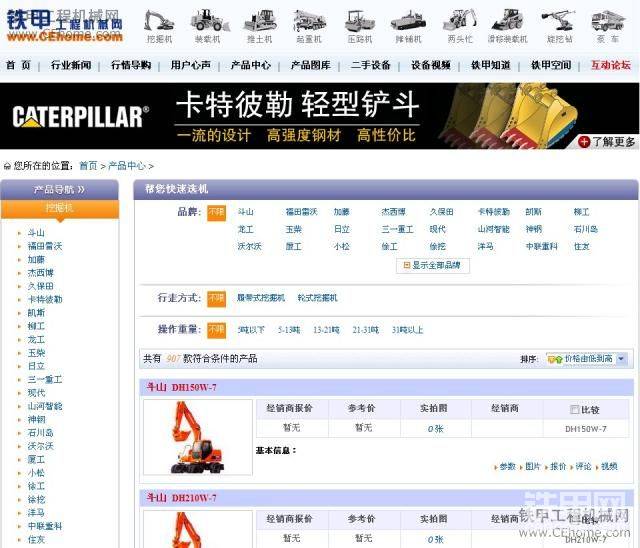Expand the 产品导航 sidebar header
Screen dimensions: 640x548
pos(60,189)
